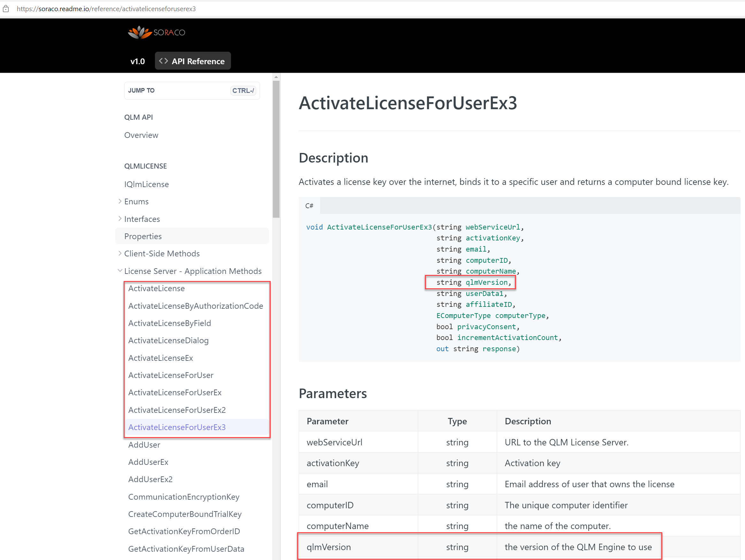Open ActivateLicenseByAuthorizationCode reference
This screenshot has height=560, width=745.
click(195, 306)
